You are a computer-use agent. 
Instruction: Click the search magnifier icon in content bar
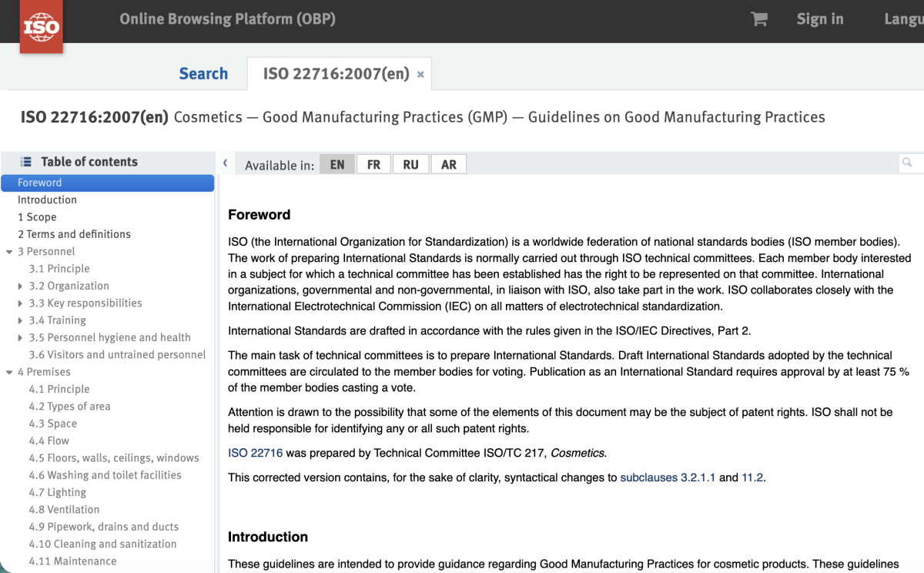tap(908, 163)
